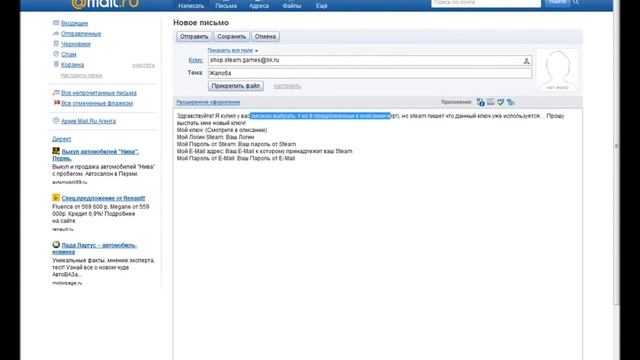Click the renault.ru ad address

coord(63,229)
